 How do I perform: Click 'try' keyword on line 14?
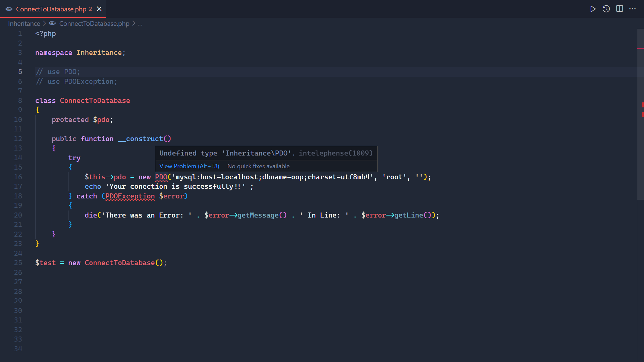(74, 158)
